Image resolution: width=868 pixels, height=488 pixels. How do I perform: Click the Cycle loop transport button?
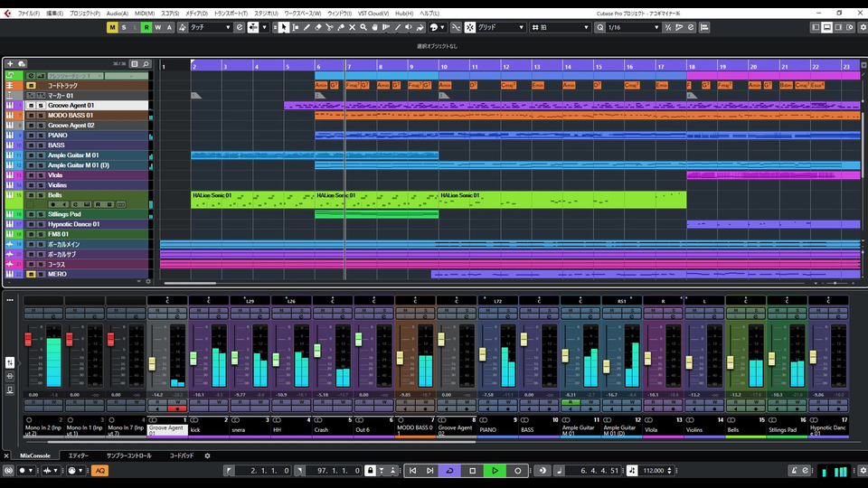coord(449,471)
